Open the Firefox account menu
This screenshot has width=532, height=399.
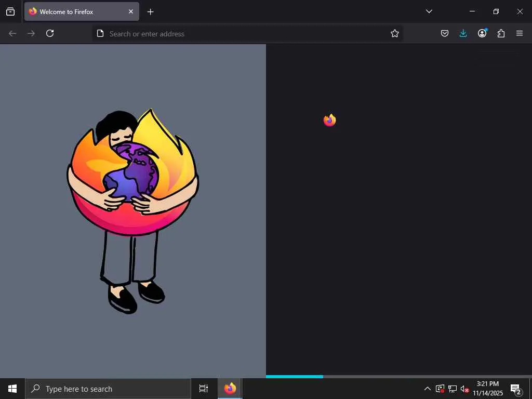[482, 33]
